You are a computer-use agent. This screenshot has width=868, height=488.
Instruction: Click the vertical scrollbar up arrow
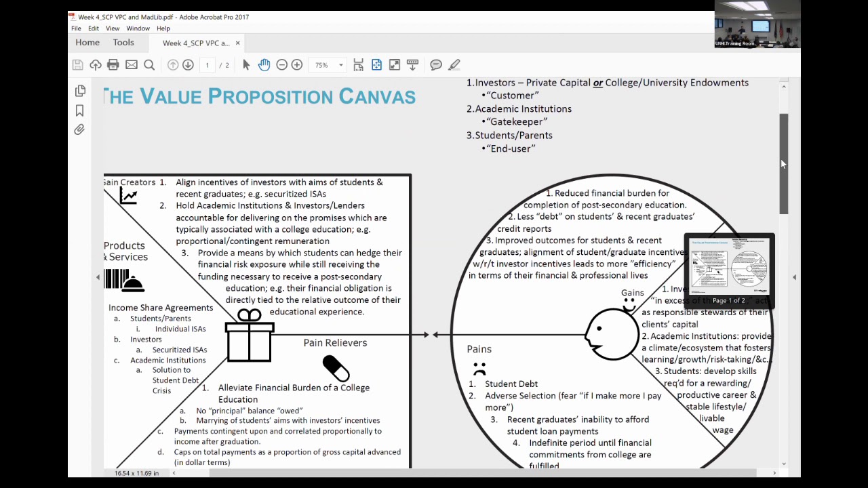tap(784, 86)
